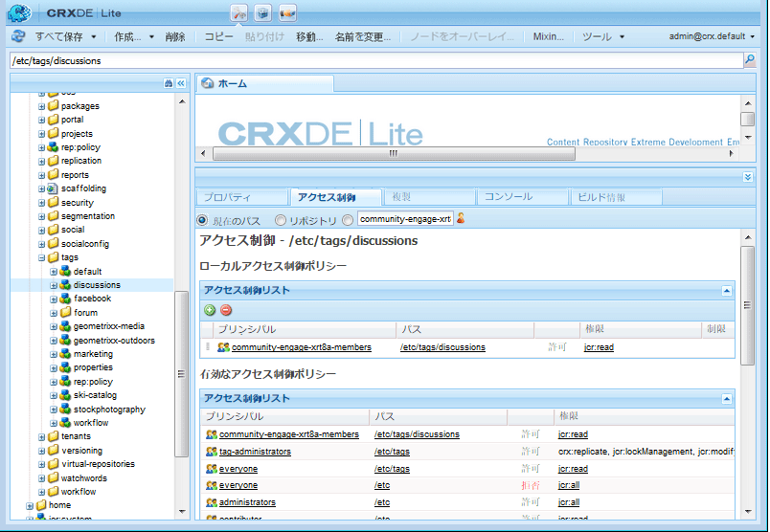Image resolution: width=770 pixels, height=532 pixels.
Task: Switch to the コンソール tab
Action: pyautogui.click(x=523, y=197)
